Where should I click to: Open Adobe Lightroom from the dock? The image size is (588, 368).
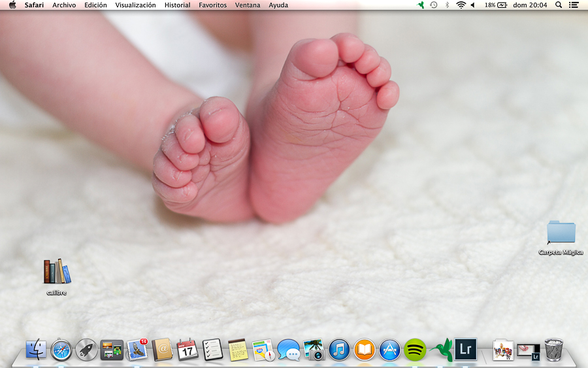click(466, 349)
